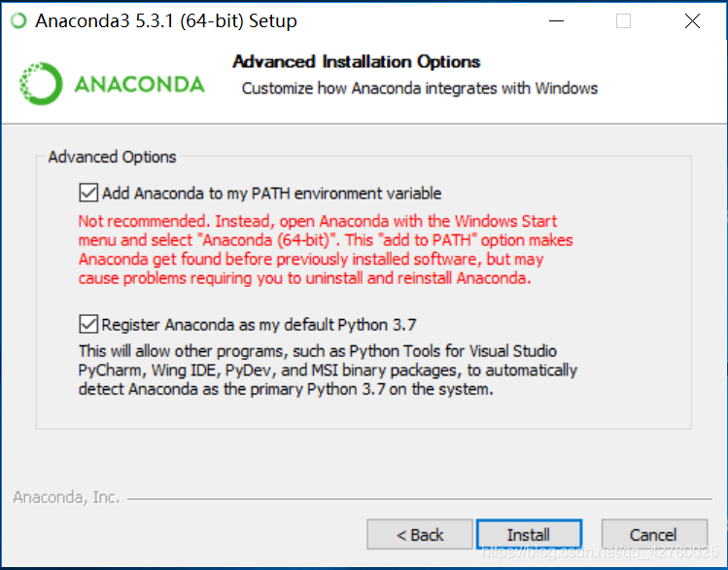Click the 'Advanced Installation Options' heading
Screen dimensions: 728x570
coord(357,62)
